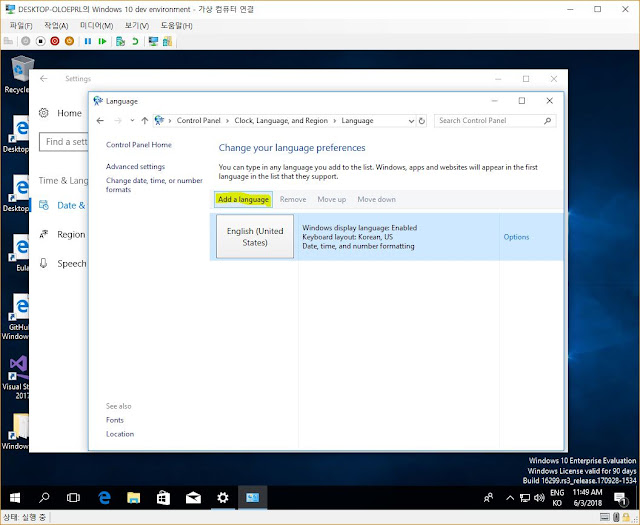
Task: Open Microsoft Store from the taskbar
Action: tap(163, 498)
